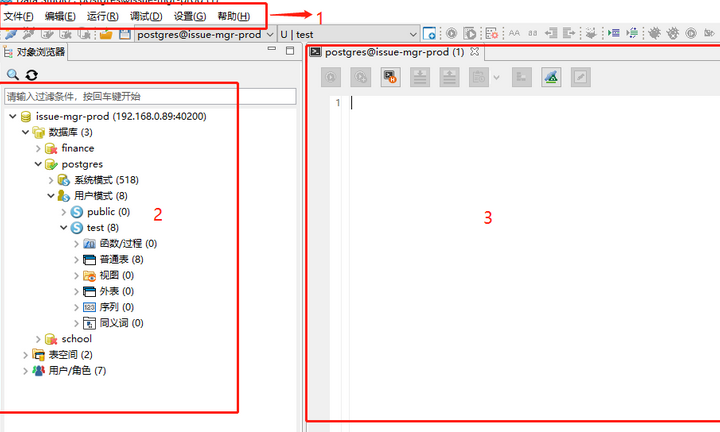Maximize the 对象浏览器 panel
720x432 pixels.
pyautogui.click(x=290, y=50)
